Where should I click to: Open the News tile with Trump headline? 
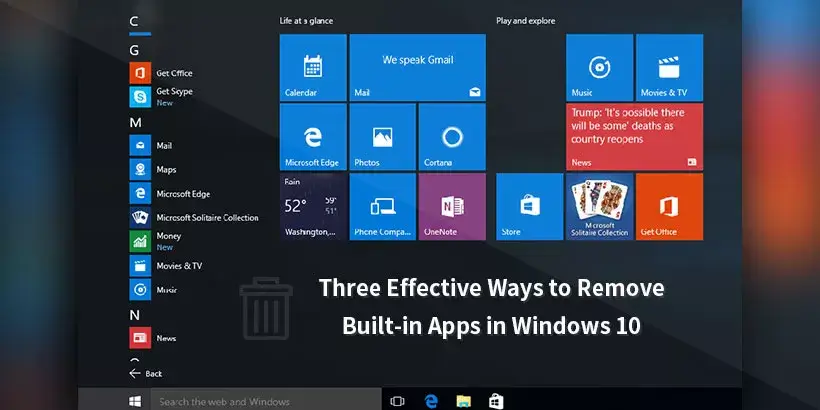(634, 137)
